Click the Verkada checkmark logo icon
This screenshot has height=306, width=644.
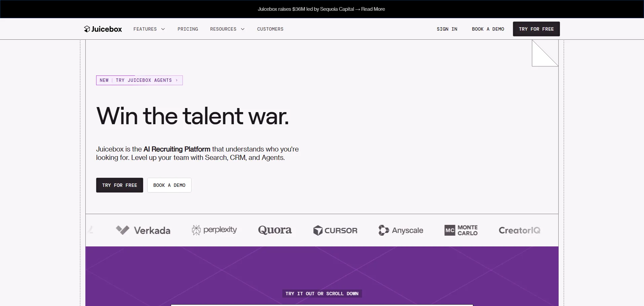[x=122, y=230]
